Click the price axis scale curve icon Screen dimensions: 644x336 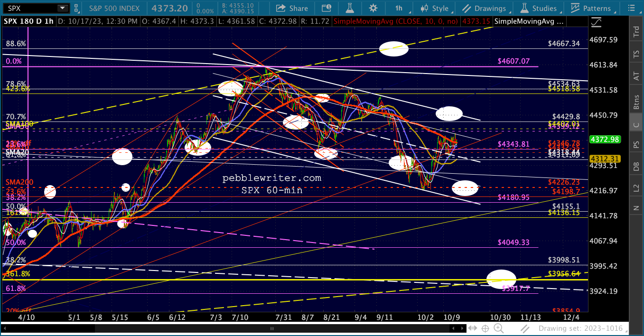(x=597, y=21)
